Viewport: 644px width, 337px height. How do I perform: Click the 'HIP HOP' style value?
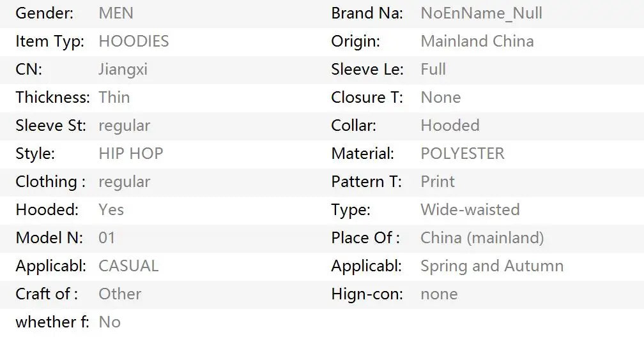pos(130,154)
